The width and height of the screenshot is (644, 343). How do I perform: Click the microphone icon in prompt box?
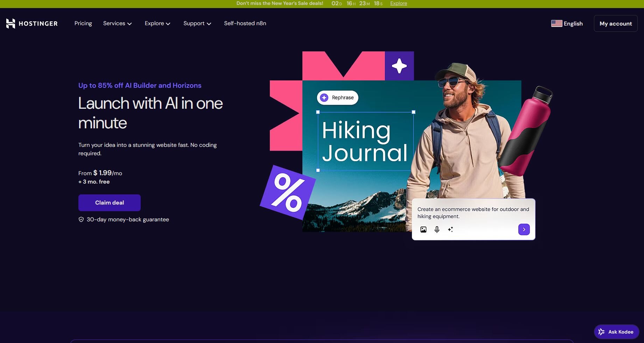(437, 229)
